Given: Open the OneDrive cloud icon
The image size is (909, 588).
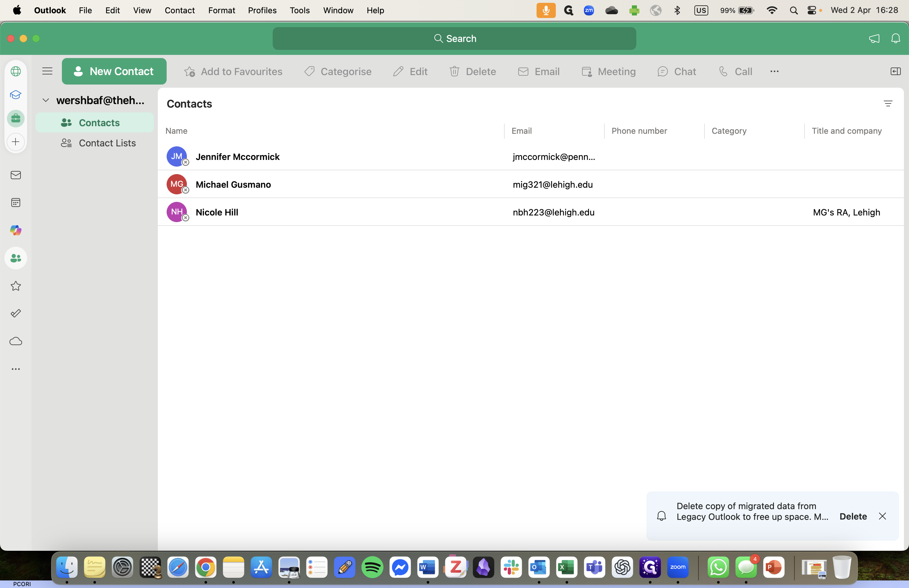Looking at the screenshot, I should (x=16, y=341).
